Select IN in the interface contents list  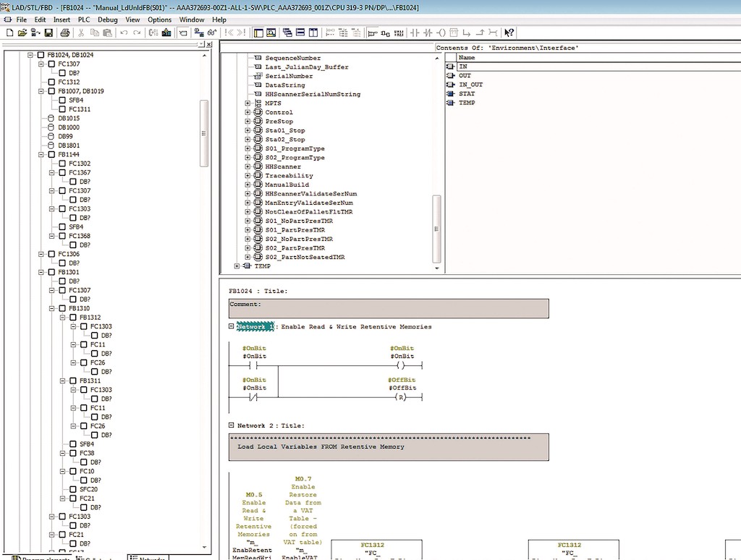coord(463,67)
